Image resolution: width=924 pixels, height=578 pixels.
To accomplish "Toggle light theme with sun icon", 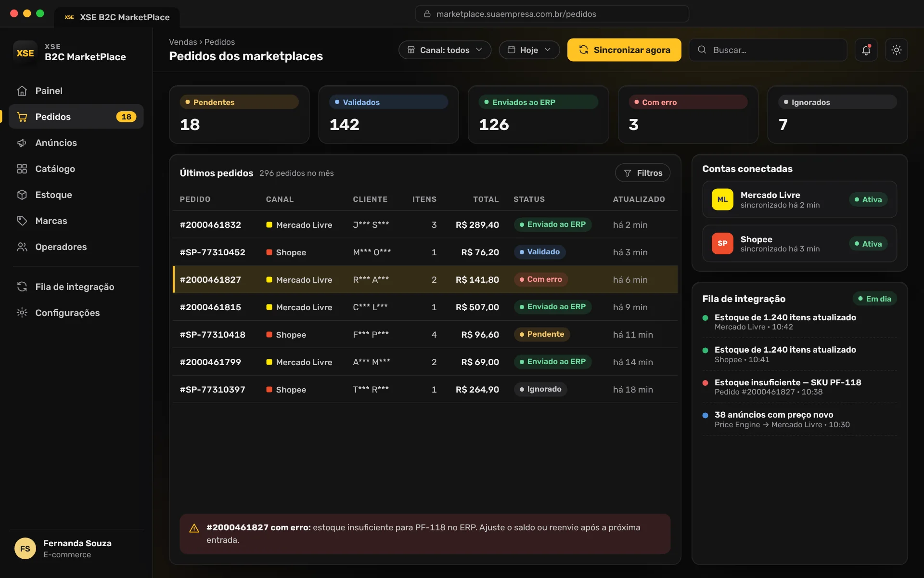I will [896, 50].
